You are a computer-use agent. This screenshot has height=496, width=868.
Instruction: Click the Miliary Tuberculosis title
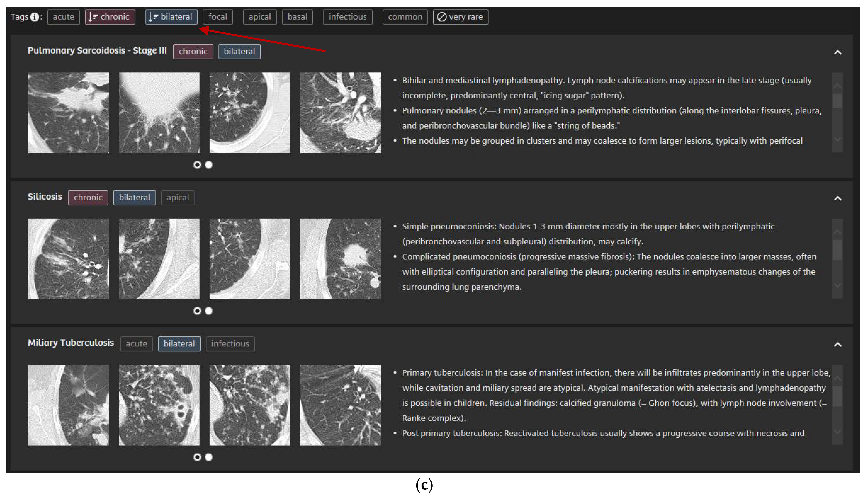(x=70, y=343)
